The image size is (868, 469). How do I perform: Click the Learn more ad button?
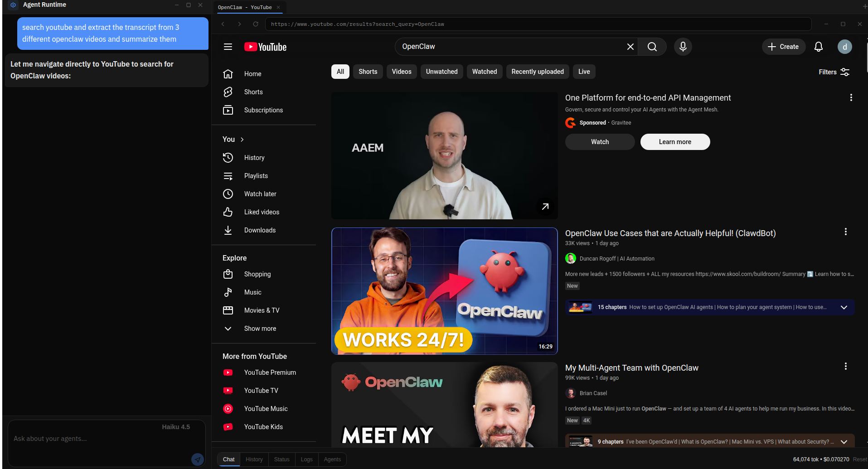click(x=674, y=142)
